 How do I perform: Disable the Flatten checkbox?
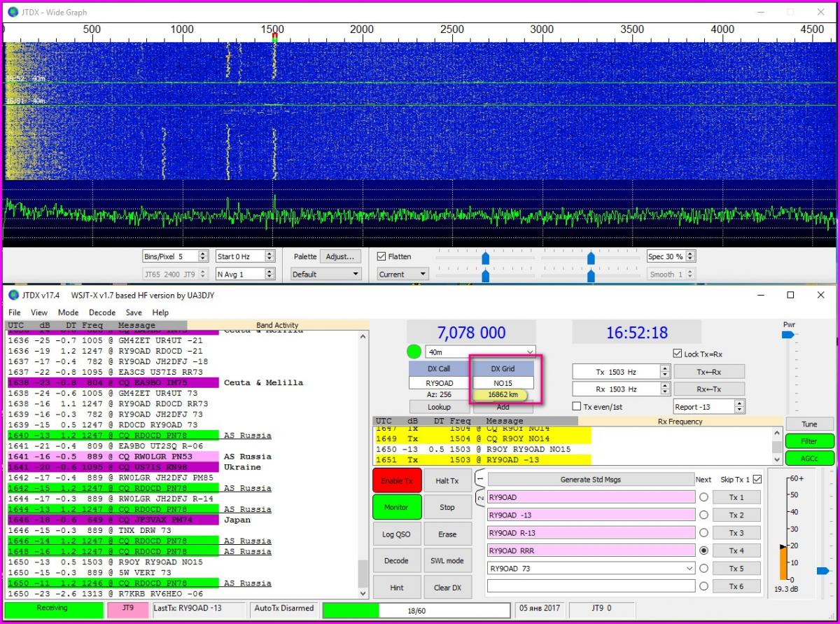tap(381, 256)
